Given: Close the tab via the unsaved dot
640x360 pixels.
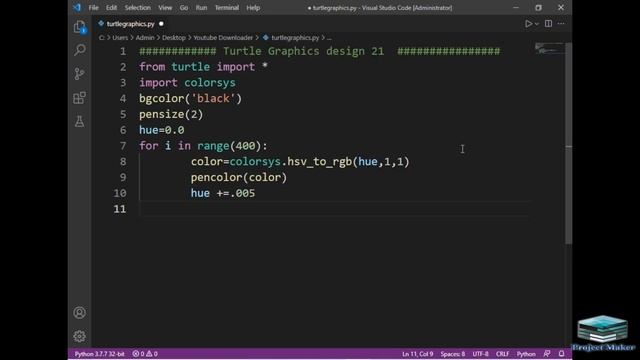Looking at the screenshot, I should tap(161, 24).
